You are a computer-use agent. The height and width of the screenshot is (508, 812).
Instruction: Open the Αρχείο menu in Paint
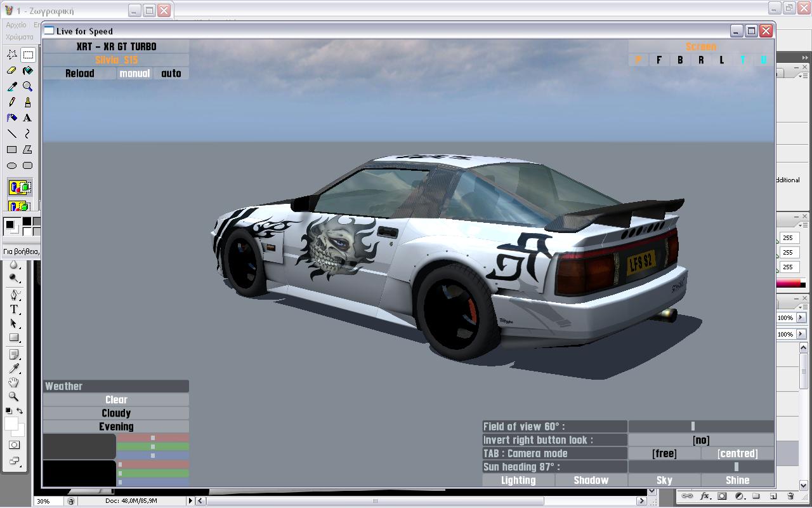click(16, 25)
